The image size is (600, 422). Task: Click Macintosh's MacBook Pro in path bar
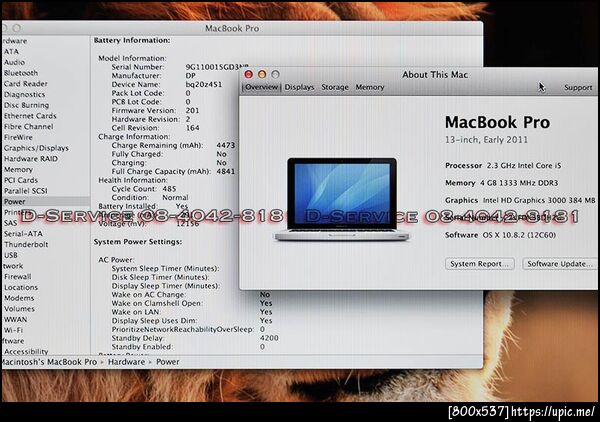[49, 362]
